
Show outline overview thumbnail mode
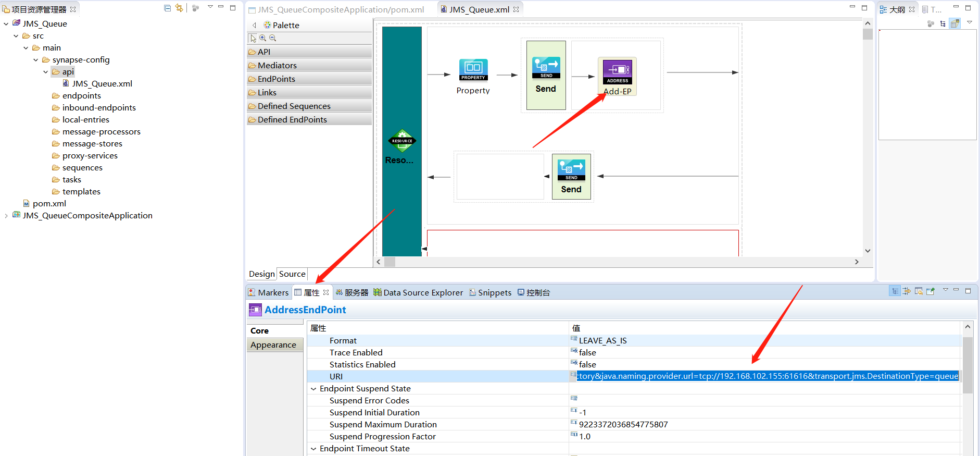955,23
